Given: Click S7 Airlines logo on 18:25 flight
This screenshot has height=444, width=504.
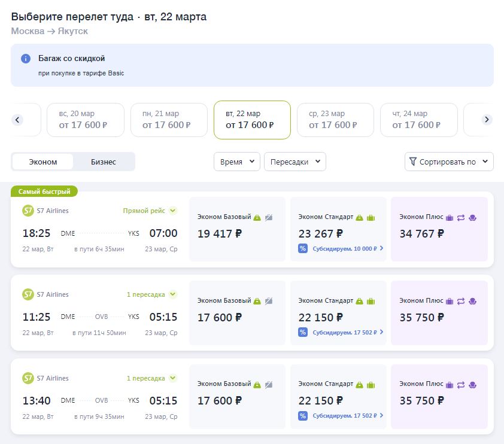Looking at the screenshot, I should tap(28, 211).
